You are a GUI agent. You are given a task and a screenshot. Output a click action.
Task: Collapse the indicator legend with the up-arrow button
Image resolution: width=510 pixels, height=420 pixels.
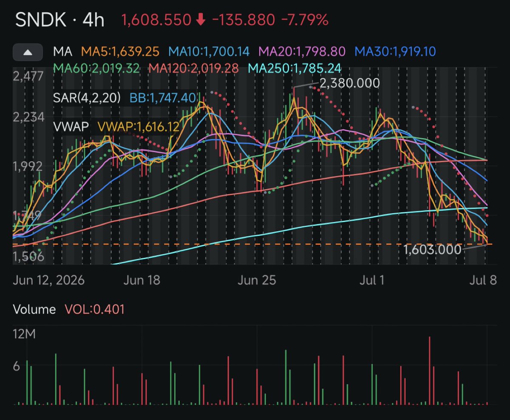(x=28, y=53)
